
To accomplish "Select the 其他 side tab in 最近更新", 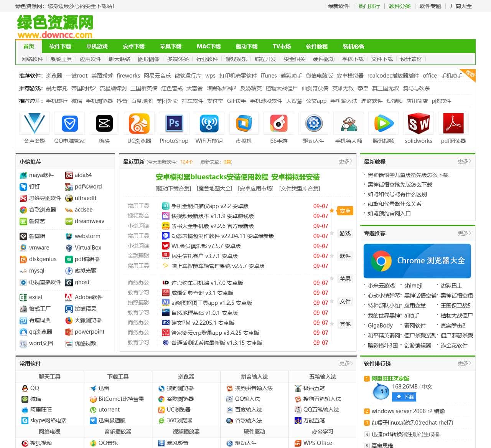I will click(x=345, y=324).
